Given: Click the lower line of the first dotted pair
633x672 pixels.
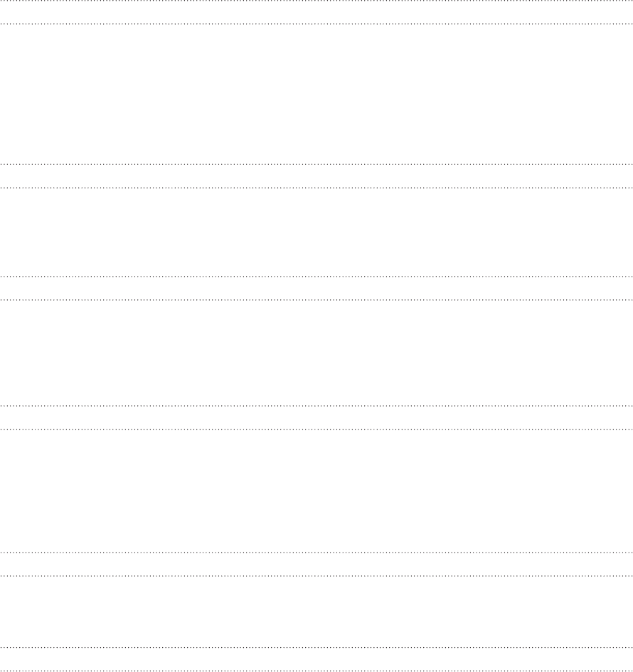Looking at the screenshot, I should [316, 24].
